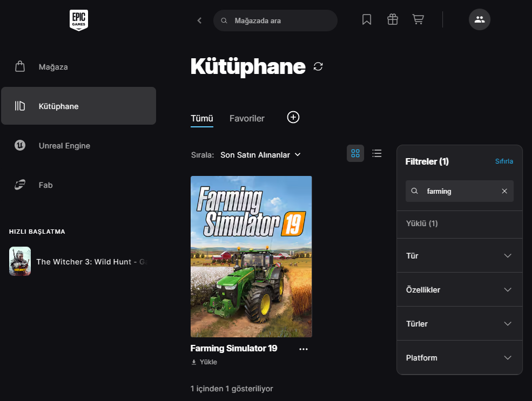This screenshot has height=401, width=532.
Task: Click the Farming Simulator 19 title
Action: tap(234, 348)
